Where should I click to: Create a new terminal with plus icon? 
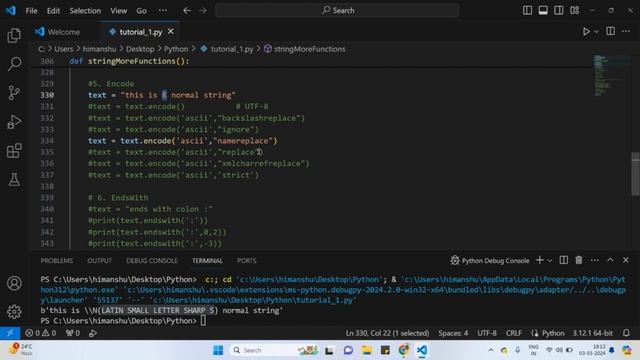click(x=540, y=260)
